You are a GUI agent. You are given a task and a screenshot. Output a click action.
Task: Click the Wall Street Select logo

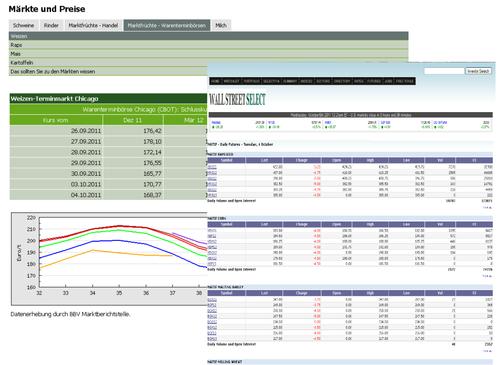click(237, 99)
